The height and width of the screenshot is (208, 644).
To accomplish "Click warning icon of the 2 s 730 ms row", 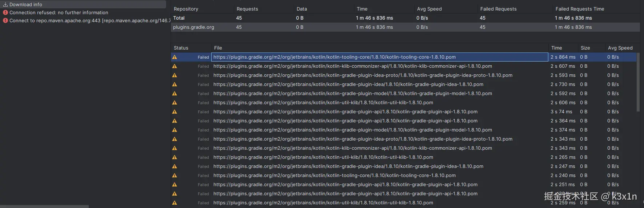I will point(175,85).
